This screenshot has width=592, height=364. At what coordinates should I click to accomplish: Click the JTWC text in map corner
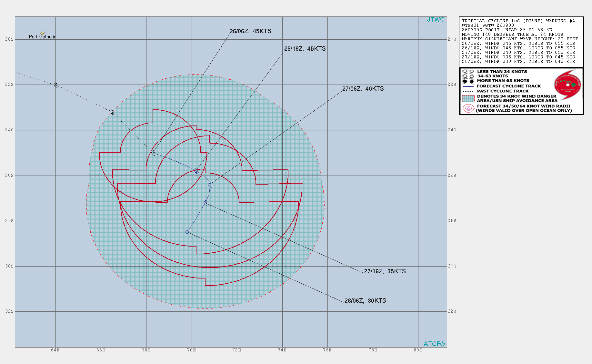(x=436, y=20)
